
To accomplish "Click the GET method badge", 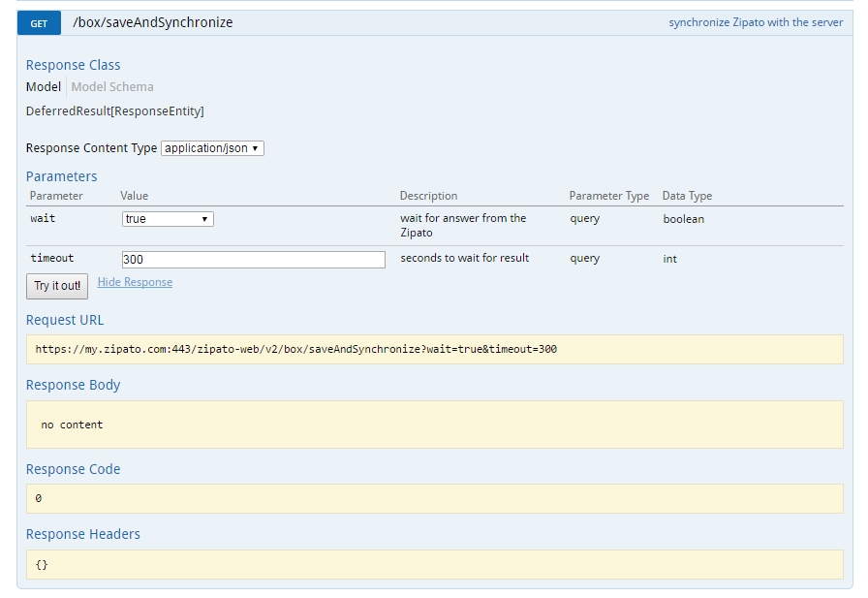I will [39, 23].
